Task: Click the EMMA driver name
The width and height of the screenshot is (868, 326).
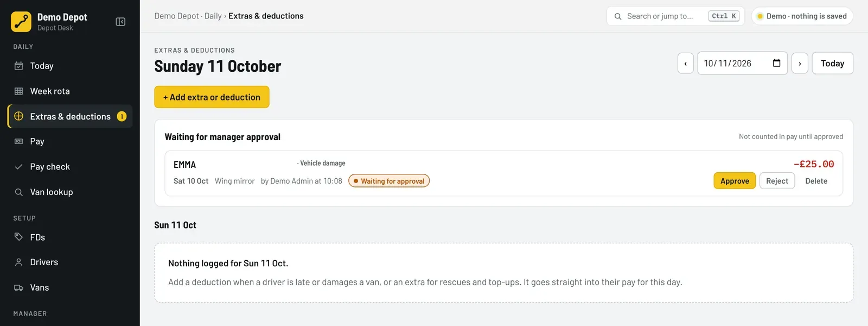Action: (x=184, y=165)
